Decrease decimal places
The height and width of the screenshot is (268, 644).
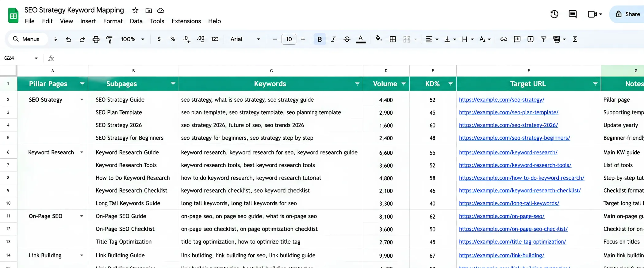[186, 39]
